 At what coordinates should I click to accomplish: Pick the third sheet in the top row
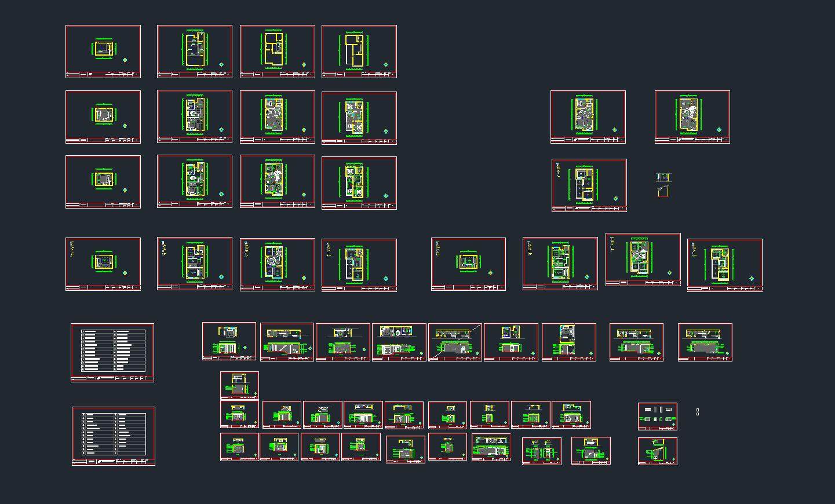[x=278, y=51]
